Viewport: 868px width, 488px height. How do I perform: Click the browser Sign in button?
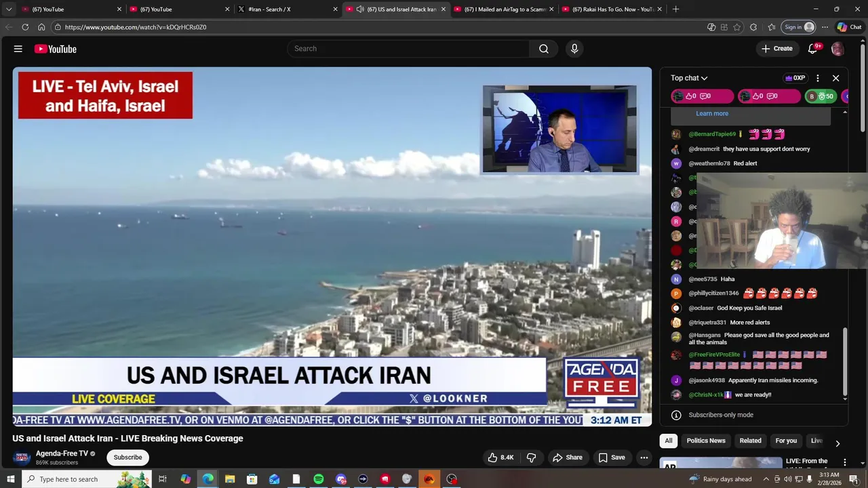[x=798, y=27]
